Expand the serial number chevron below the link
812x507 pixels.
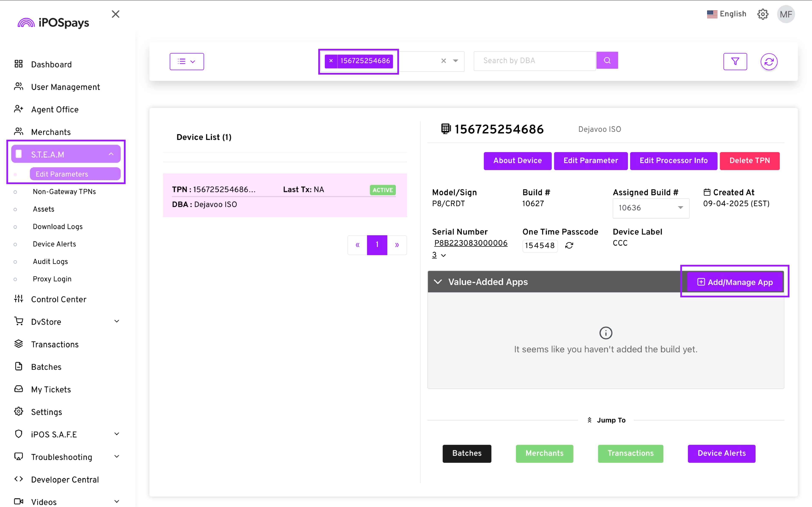tap(443, 256)
